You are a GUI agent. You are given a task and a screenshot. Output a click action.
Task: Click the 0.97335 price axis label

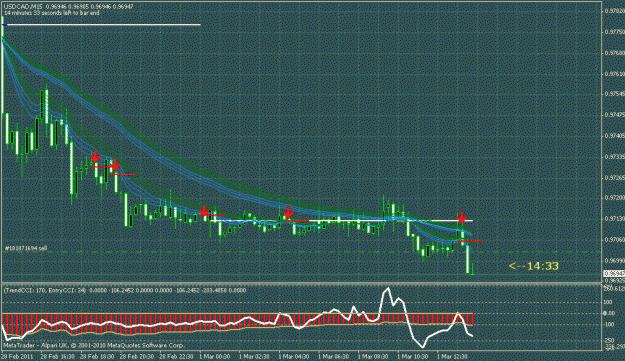[x=614, y=157]
